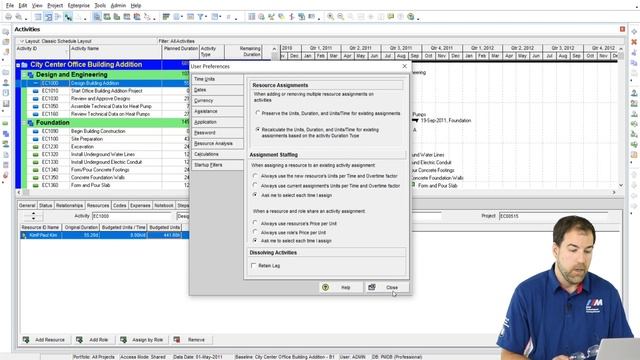Click the Filter funnel toolbar icon

point(200,17)
